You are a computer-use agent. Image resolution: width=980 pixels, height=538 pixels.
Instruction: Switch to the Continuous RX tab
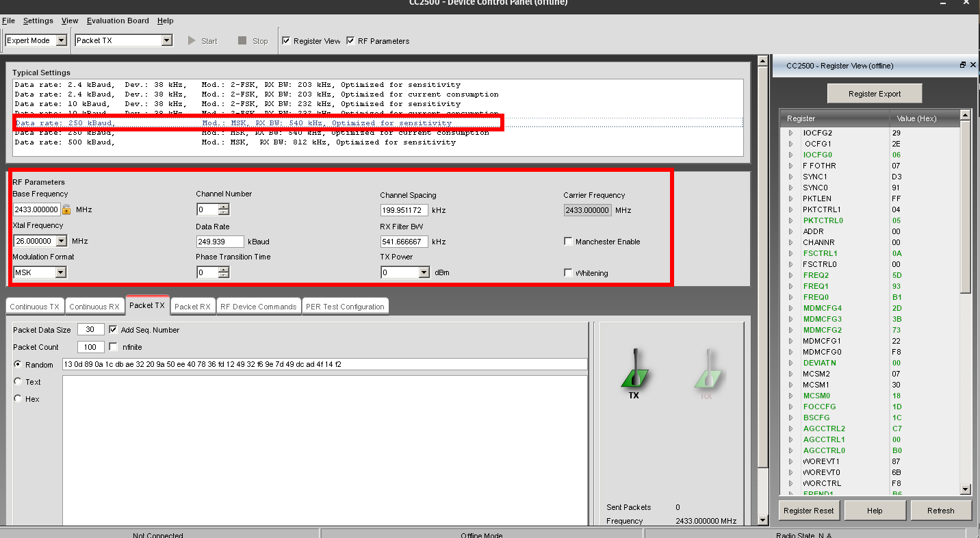tap(94, 307)
